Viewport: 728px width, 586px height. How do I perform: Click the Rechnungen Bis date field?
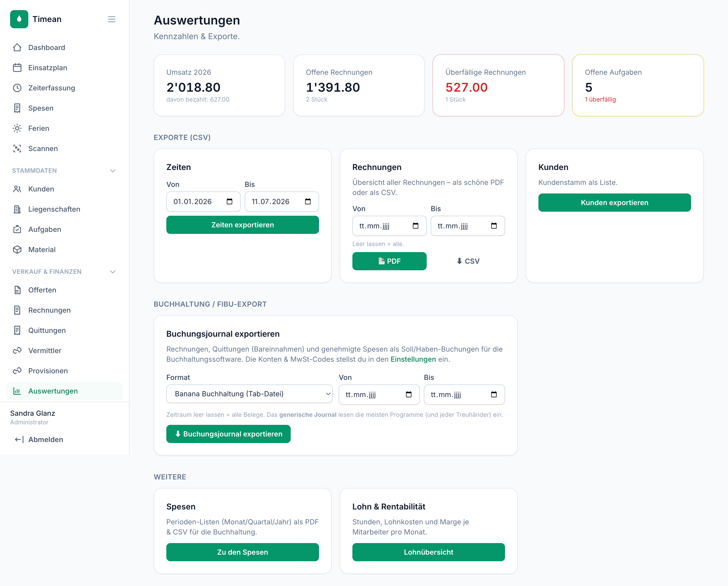pyautogui.click(x=468, y=226)
